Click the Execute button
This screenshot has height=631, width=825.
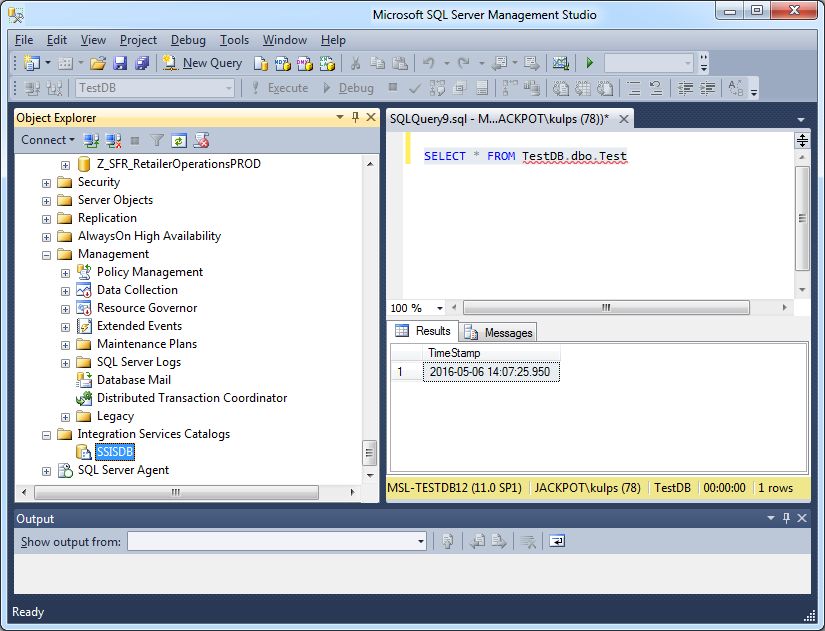[x=280, y=88]
